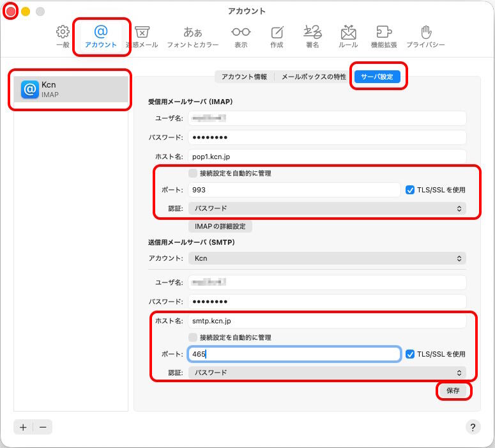Screen dimensions: 495x448
Task: Open the Rules (ルール) envelope icon
Action: click(348, 36)
